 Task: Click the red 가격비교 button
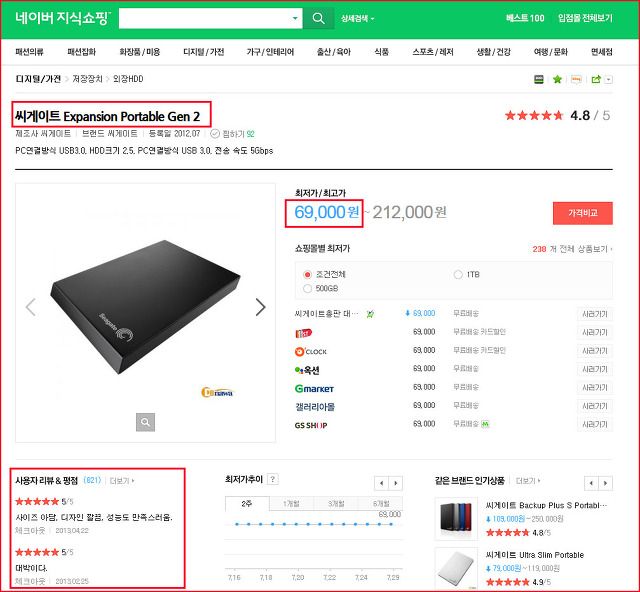point(582,213)
